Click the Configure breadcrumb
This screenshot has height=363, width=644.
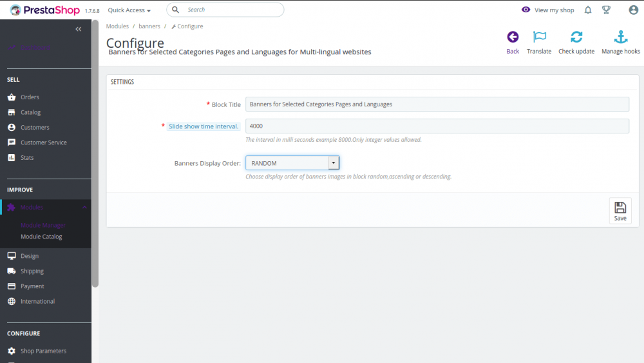pos(187,26)
